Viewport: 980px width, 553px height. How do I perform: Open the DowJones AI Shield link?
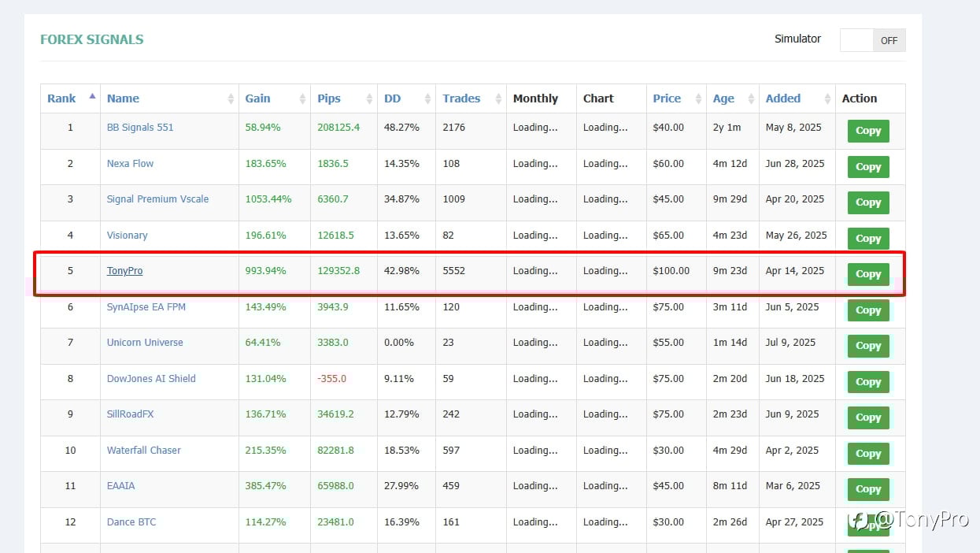(151, 379)
